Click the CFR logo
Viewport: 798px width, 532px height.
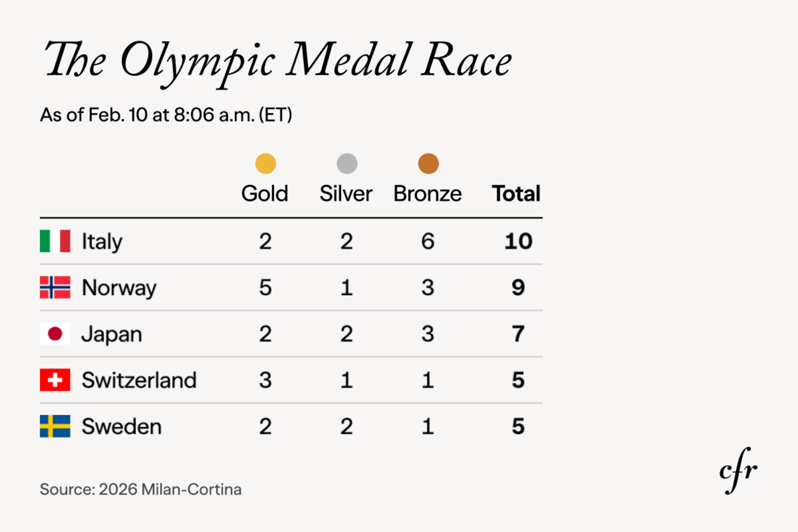coord(738,470)
